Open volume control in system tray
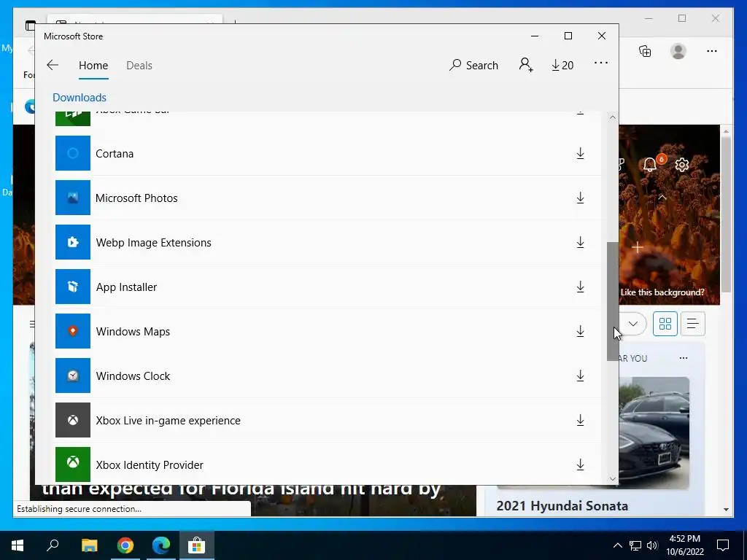Viewport: 747px width, 560px height. (x=652, y=545)
